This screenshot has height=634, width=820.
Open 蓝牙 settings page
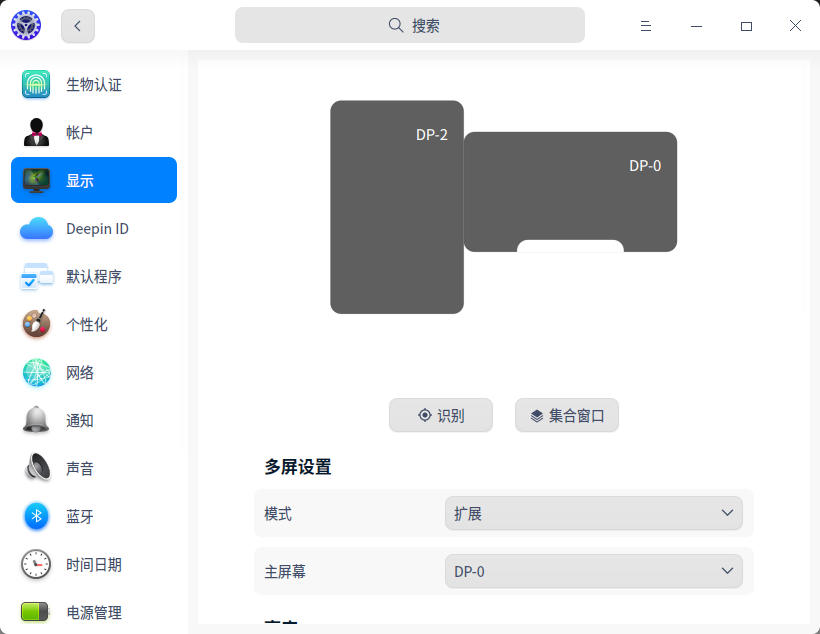tap(94, 516)
